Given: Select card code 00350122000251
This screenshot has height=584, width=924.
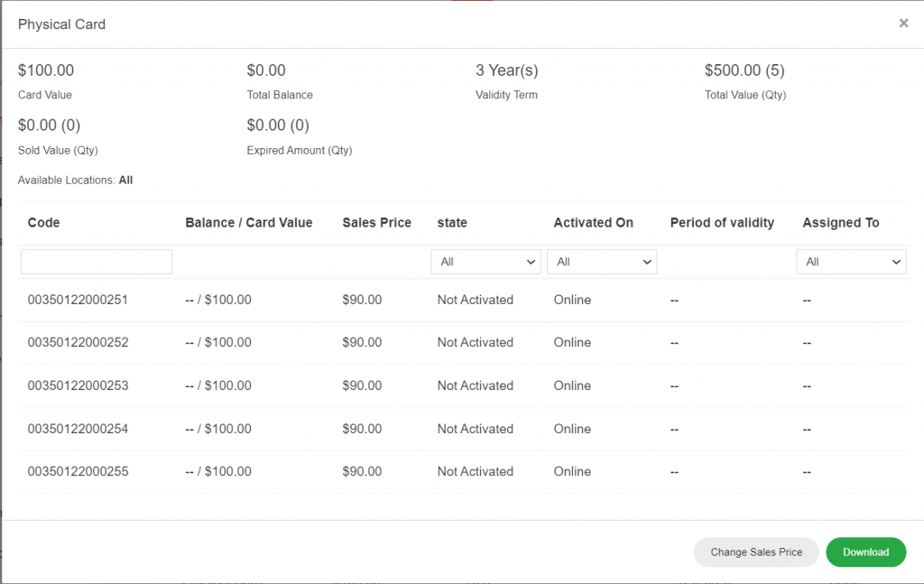Looking at the screenshot, I should (79, 300).
